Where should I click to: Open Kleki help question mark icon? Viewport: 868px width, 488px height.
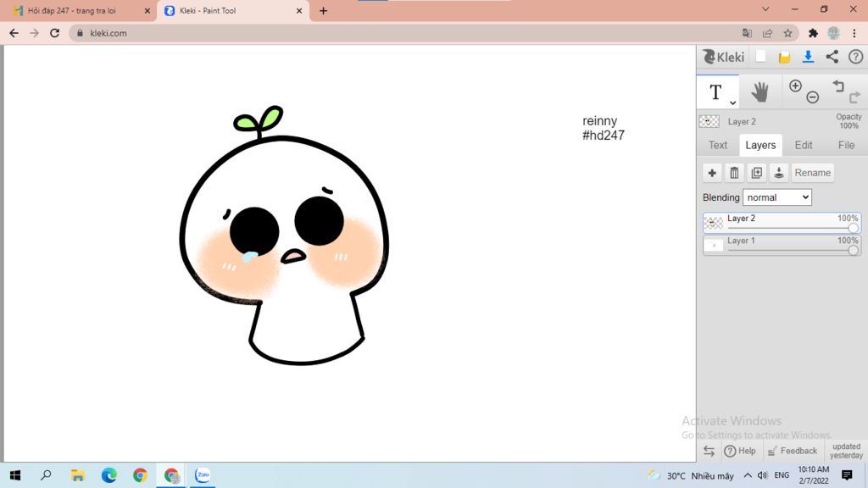(856, 57)
